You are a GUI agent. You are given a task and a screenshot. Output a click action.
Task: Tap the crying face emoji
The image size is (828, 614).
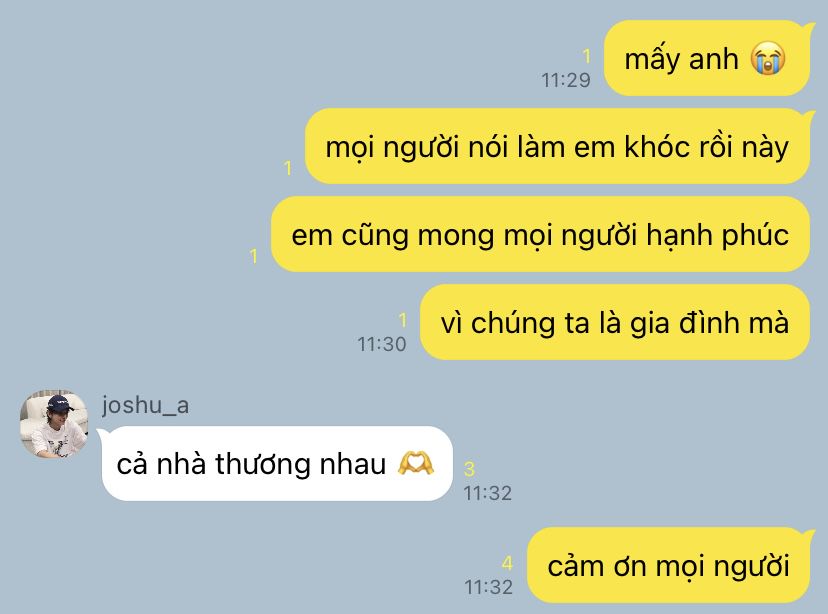point(768,58)
